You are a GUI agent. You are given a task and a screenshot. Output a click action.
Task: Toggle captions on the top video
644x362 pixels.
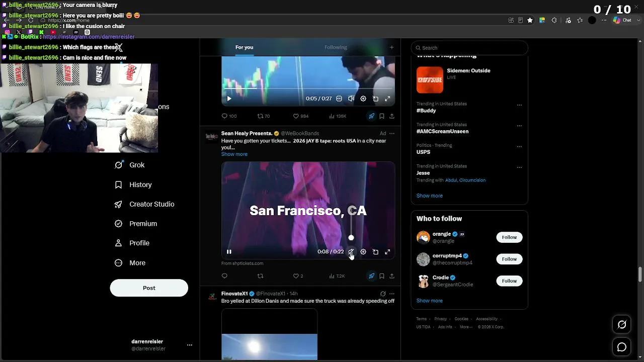339,99
